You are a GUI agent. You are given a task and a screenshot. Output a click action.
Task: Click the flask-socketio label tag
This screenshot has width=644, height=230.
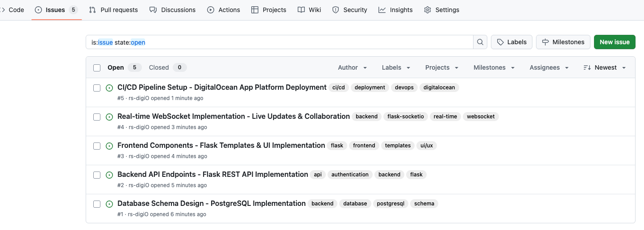tap(406, 117)
